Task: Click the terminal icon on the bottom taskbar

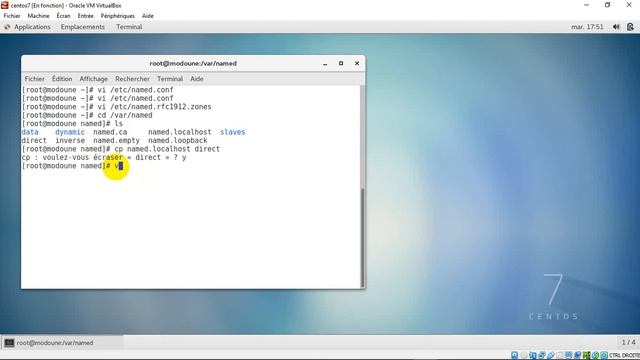Action: 9,343
